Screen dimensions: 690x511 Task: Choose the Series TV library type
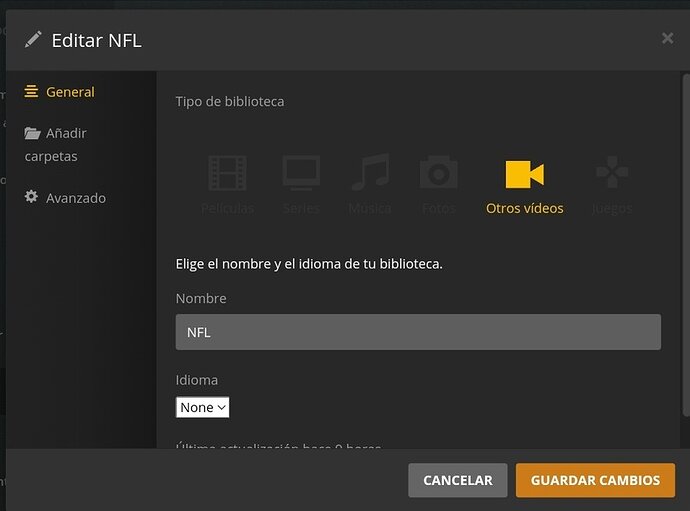(x=301, y=185)
